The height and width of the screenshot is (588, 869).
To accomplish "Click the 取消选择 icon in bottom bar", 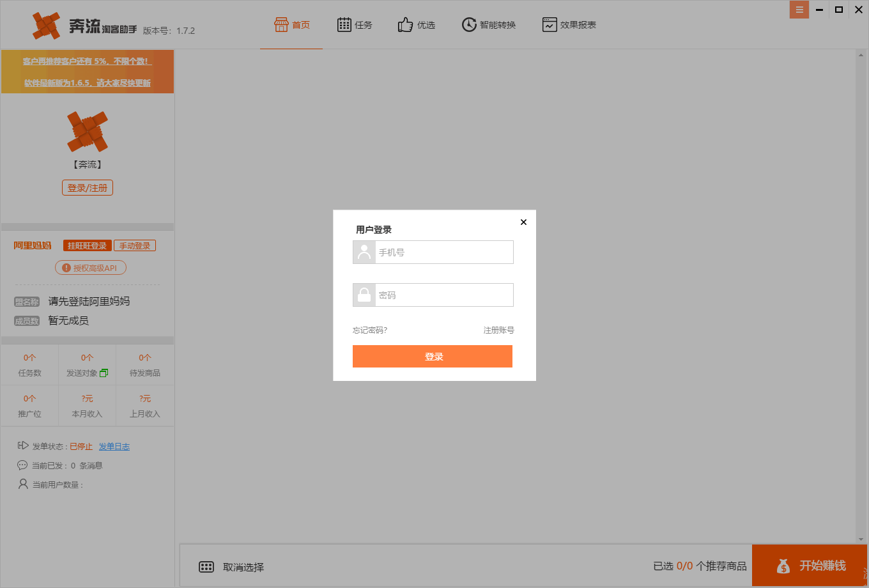I will click(x=206, y=567).
